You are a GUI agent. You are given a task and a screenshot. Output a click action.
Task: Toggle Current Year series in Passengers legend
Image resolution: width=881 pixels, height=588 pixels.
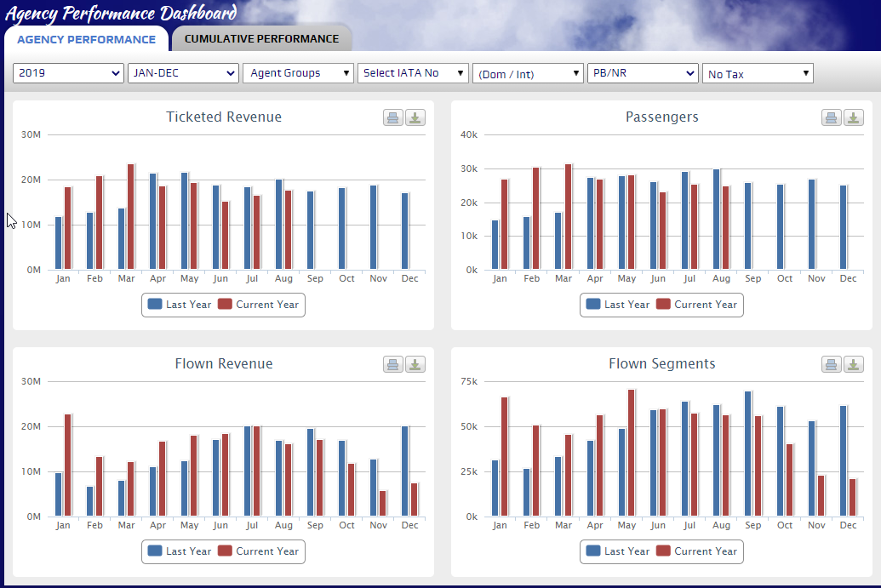click(695, 305)
